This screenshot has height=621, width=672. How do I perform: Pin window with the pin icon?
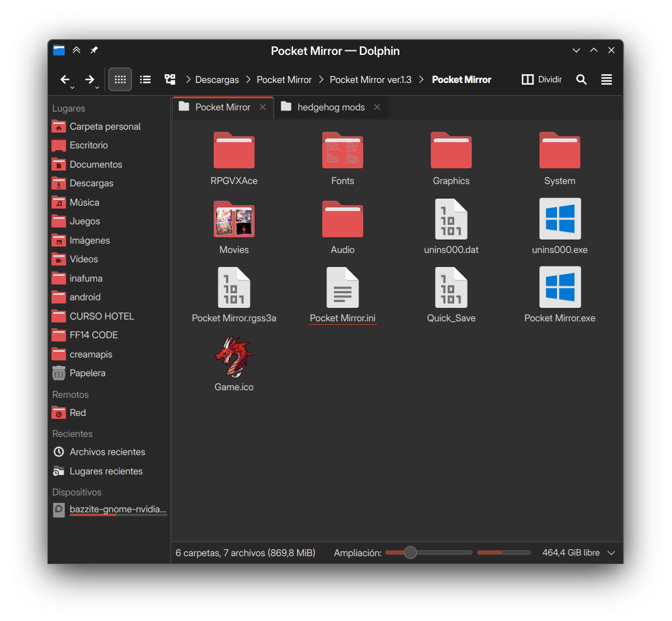click(94, 50)
